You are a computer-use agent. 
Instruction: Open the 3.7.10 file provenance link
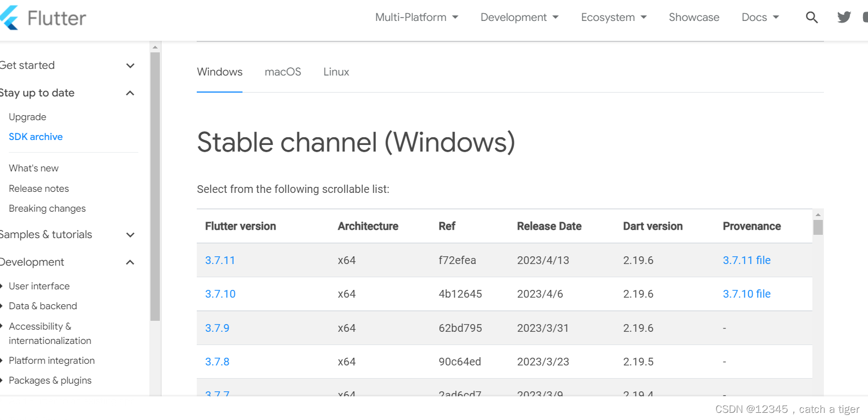point(746,294)
